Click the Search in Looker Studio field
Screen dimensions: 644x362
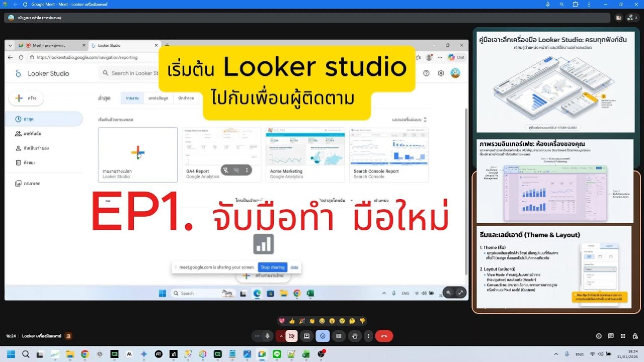(x=132, y=73)
